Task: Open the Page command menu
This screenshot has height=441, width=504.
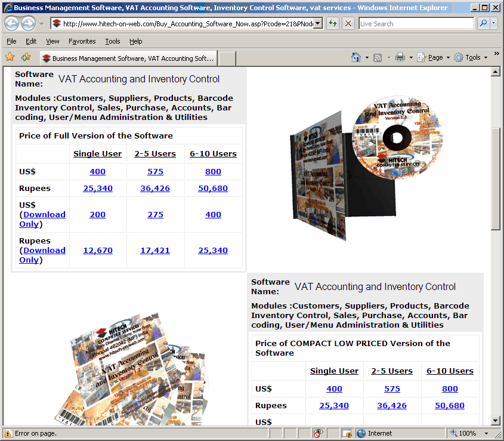Action: 433,57
